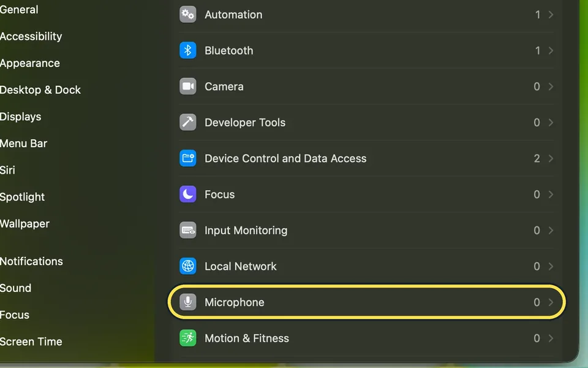The image size is (588, 368).
Task: Select Desktop & Dock in sidebar
Action: point(40,90)
